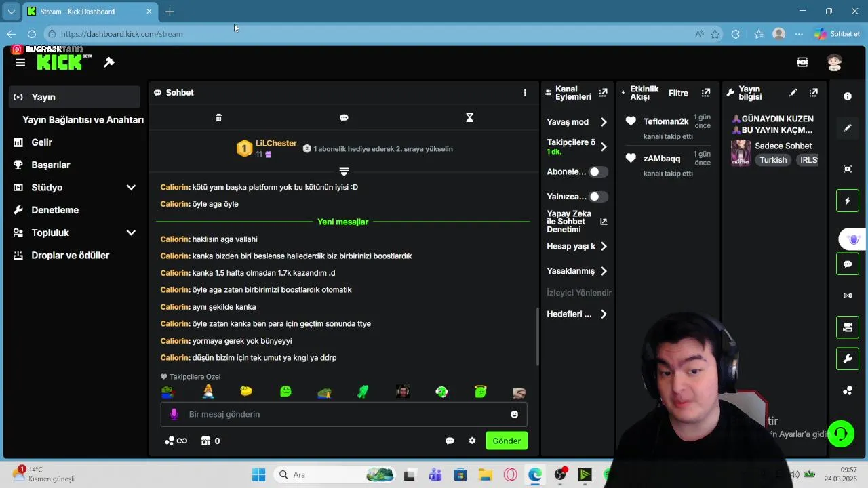
Task: Click the profile avatar in the header
Action: [835, 62]
